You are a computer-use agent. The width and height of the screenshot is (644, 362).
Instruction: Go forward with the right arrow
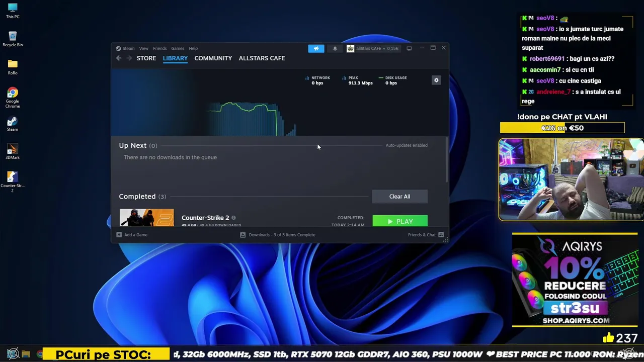coord(129,58)
